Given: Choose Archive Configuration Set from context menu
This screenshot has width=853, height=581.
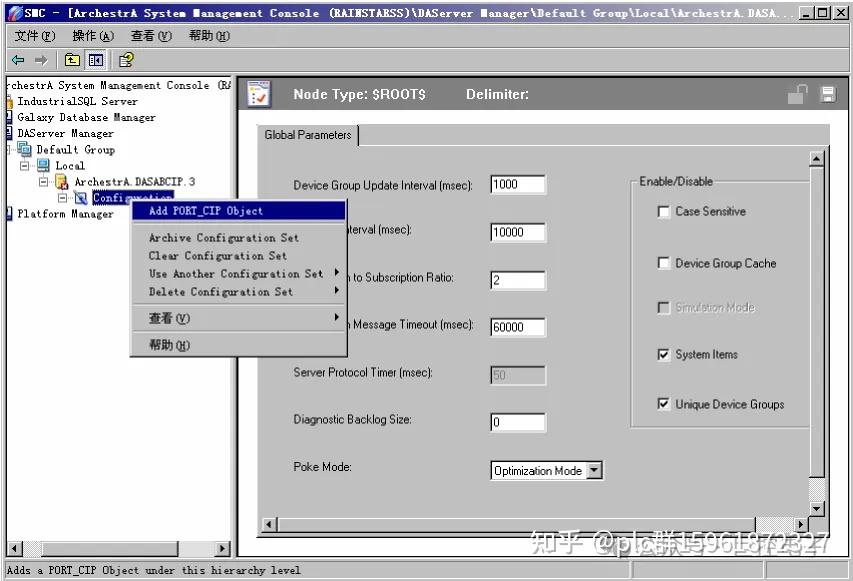Looking at the screenshot, I should (224, 238).
